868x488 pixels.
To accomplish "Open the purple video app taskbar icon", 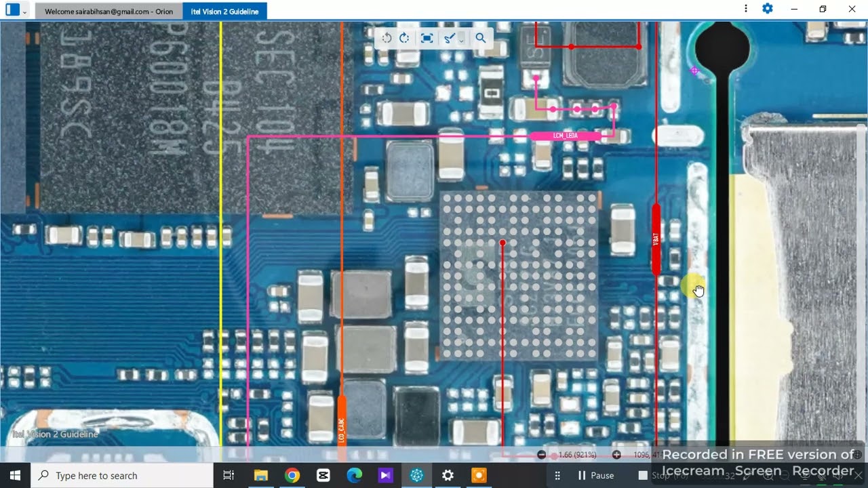I will (x=386, y=476).
